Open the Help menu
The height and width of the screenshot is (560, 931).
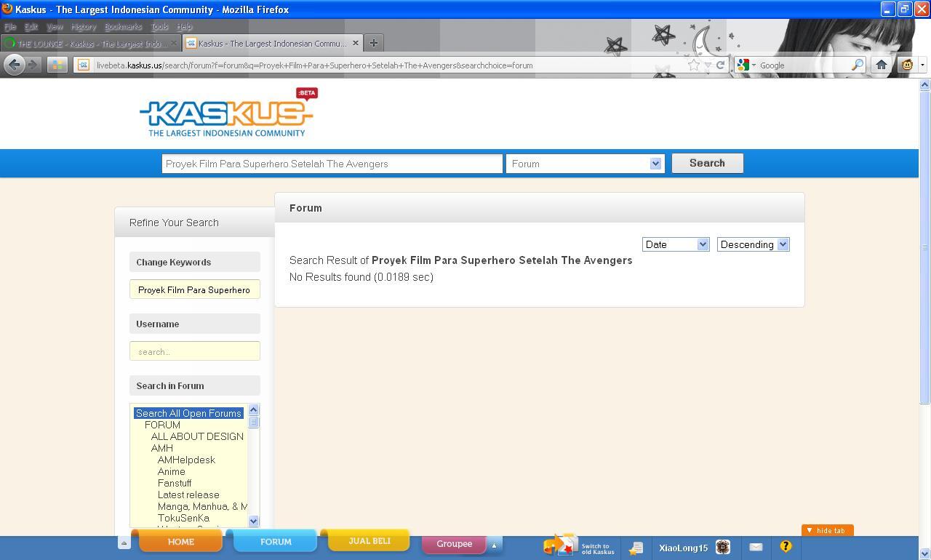click(184, 26)
